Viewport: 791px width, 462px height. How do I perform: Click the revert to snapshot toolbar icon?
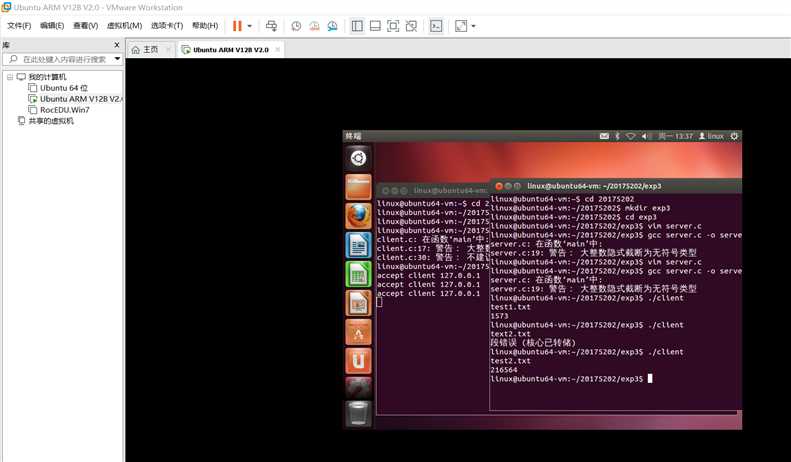coord(314,26)
